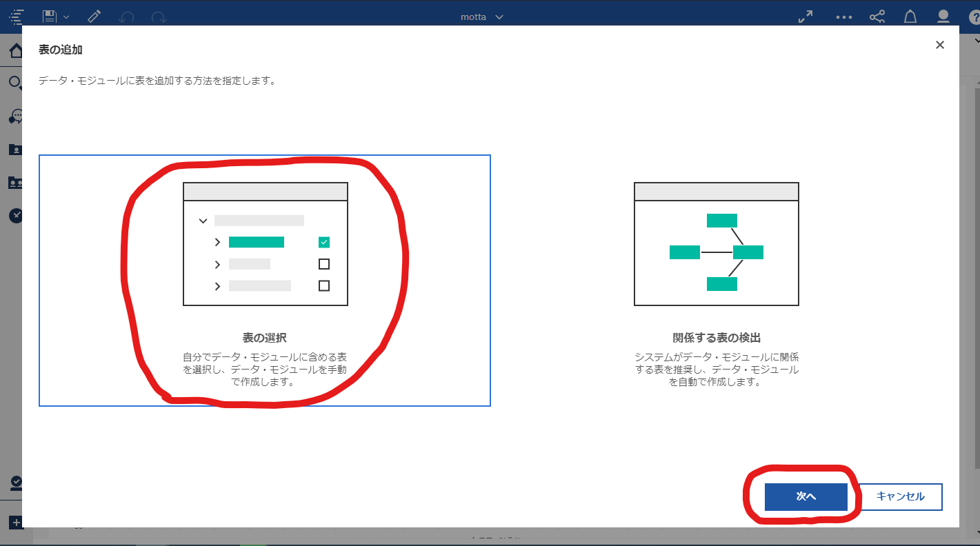Open the navigation menu icon in top bar
This screenshot has width=980, height=546.
17,17
